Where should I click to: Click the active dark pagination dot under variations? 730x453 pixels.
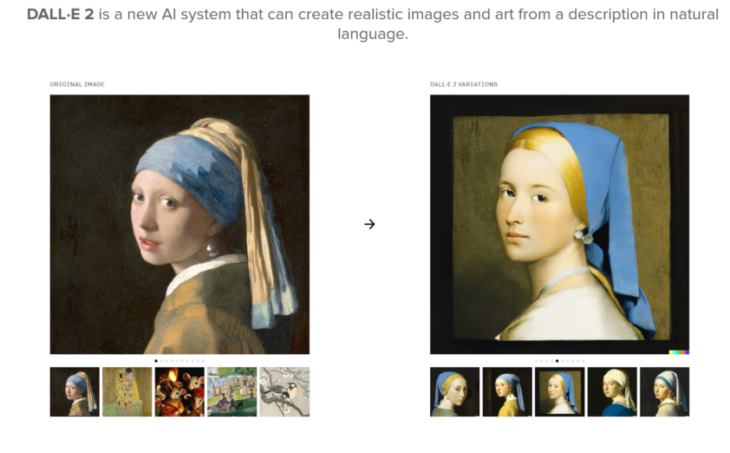pos(557,360)
